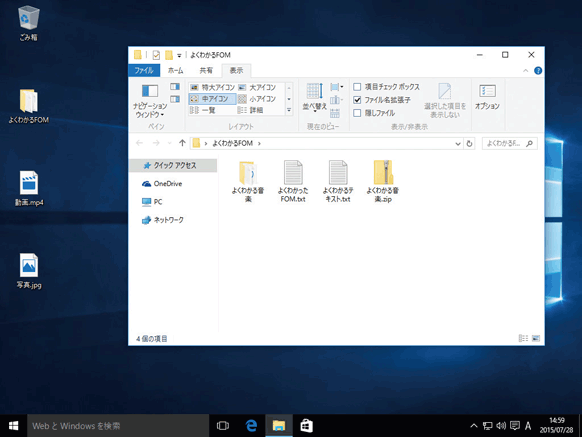This screenshot has width=582, height=437.
Task: Expand the address bar history dropdown
Action: point(458,144)
